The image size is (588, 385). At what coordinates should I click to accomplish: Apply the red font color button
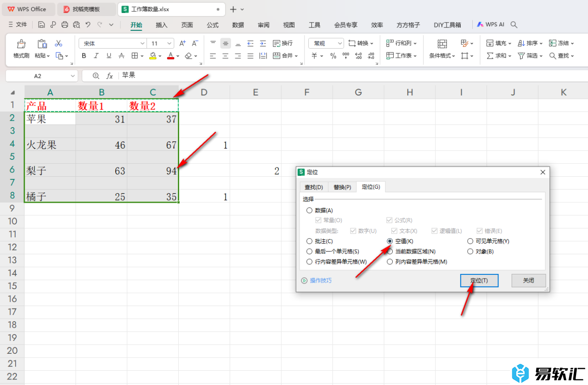tap(170, 56)
